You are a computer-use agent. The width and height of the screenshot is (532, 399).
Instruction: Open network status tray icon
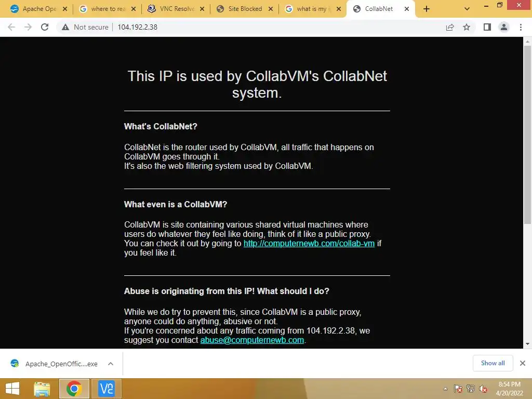click(x=471, y=389)
